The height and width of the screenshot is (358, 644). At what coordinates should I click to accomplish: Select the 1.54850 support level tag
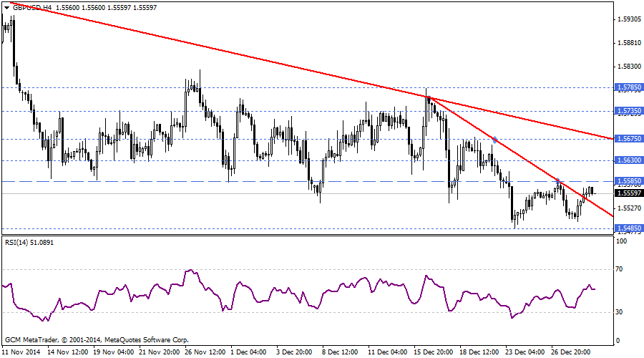coord(628,228)
